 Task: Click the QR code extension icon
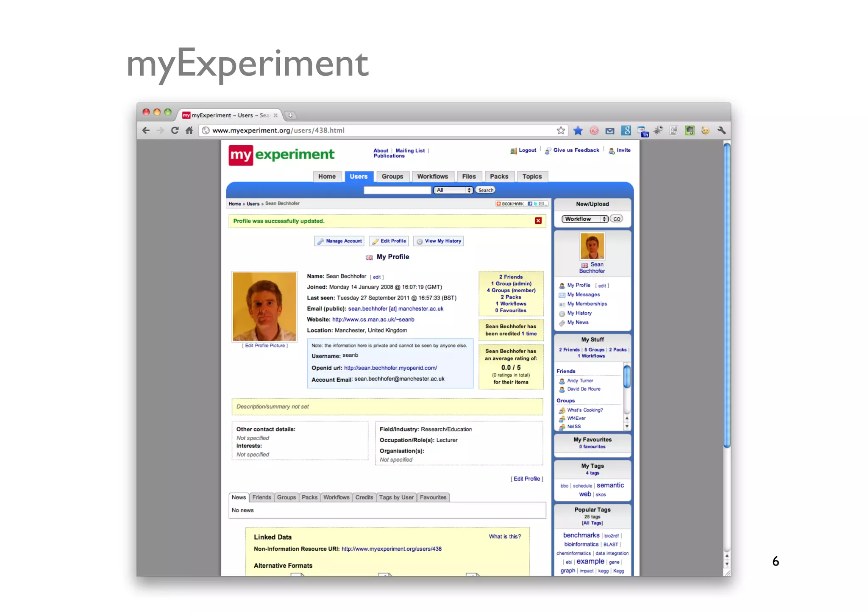click(x=674, y=130)
